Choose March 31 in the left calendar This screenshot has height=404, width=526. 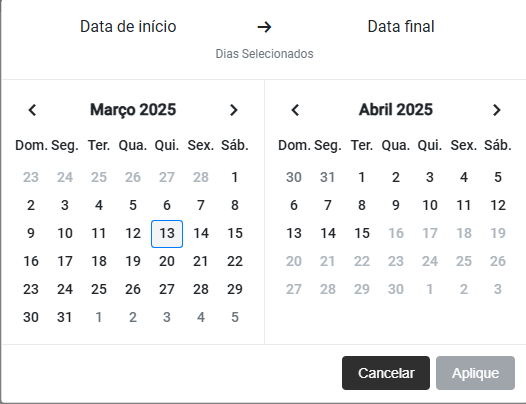tap(65, 317)
